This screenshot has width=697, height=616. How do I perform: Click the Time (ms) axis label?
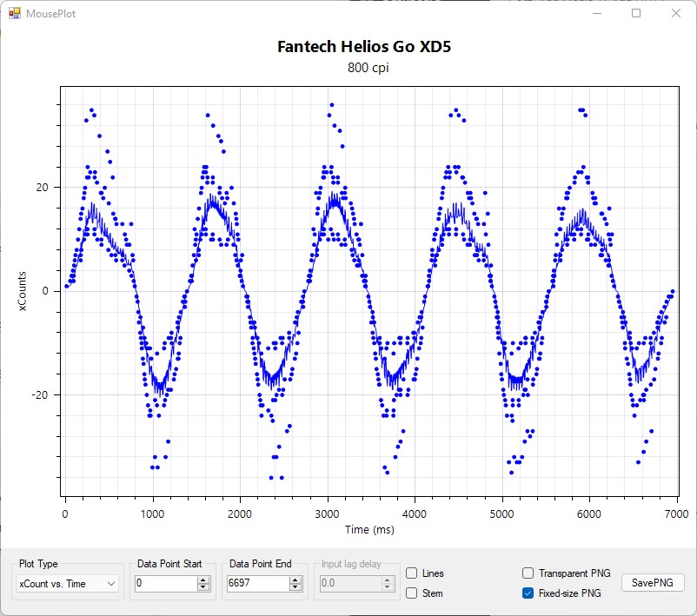368,529
